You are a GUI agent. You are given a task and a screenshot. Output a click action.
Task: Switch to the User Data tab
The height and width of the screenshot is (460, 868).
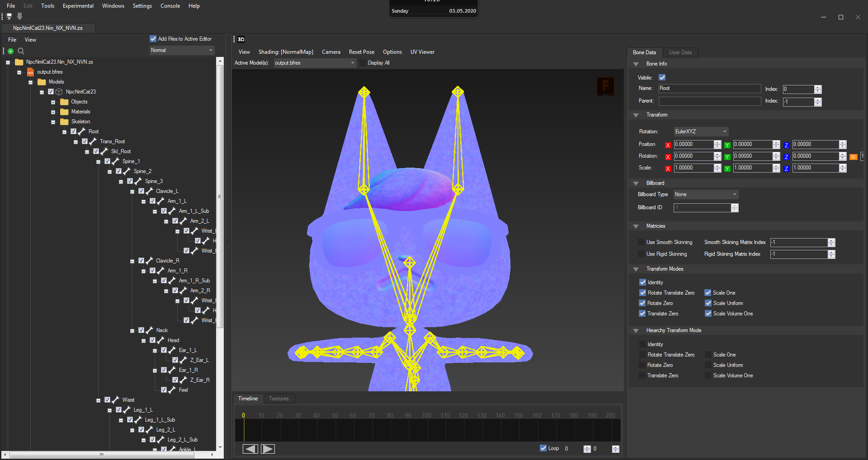point(680,52)
